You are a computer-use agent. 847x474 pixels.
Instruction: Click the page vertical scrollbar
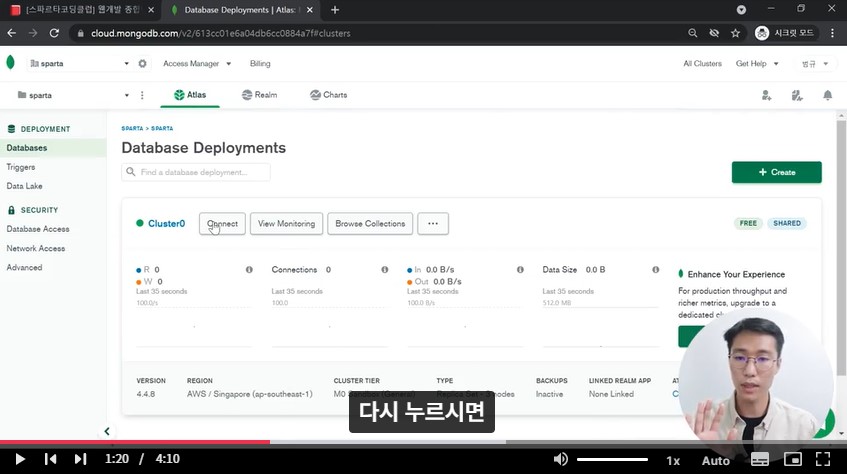[x=841, y=248]
